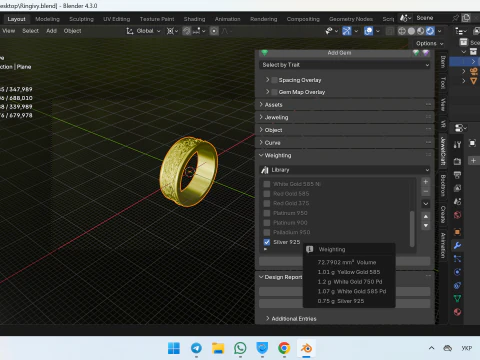
Task: Toggle X-ray view mode
Action: click(x=390, y=31)
